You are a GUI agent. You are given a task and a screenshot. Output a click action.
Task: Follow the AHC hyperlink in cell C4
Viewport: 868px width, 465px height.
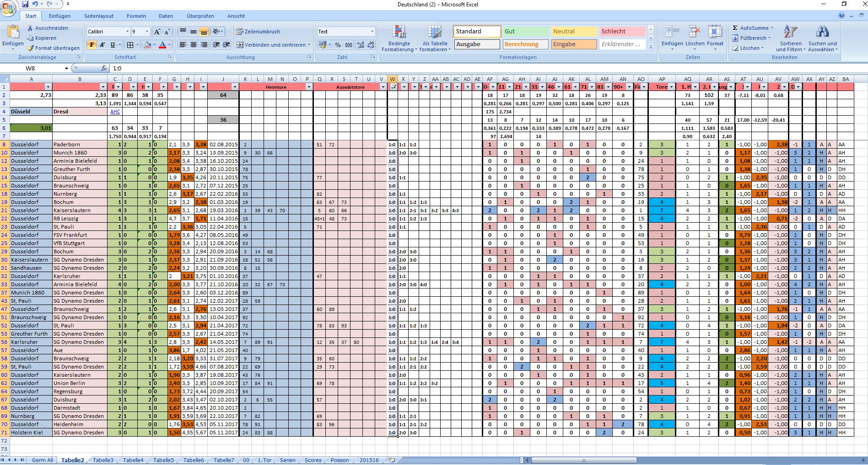(x=115, y=112)
